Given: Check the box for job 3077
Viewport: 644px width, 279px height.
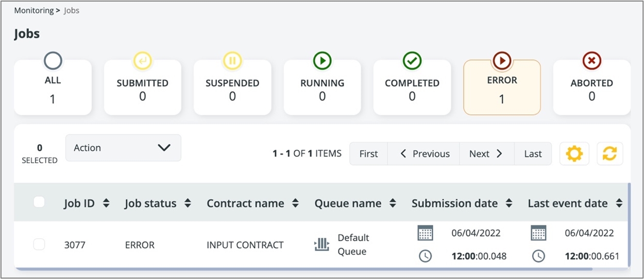Looking at the screenshot, I should [39, 245].
